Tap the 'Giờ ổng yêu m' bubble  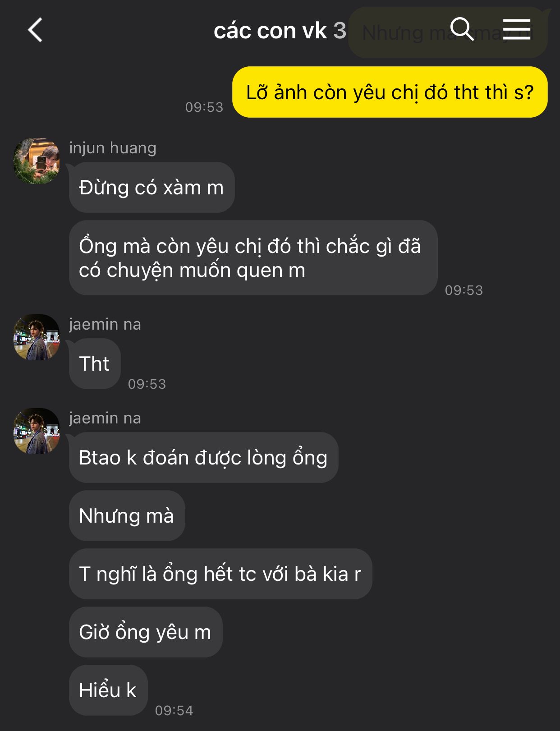146,632
